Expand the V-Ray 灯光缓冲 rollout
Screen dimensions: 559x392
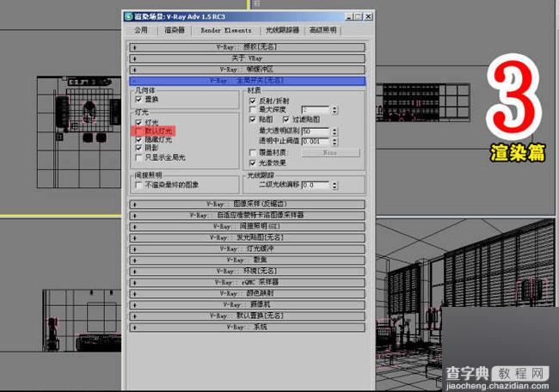247,248
